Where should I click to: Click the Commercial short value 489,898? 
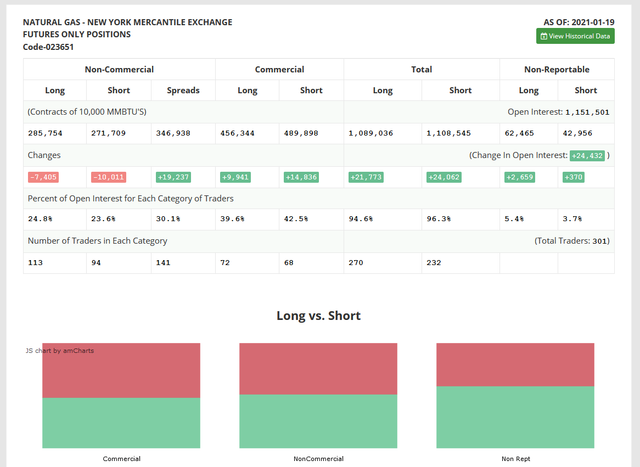[x=301, y=133]
